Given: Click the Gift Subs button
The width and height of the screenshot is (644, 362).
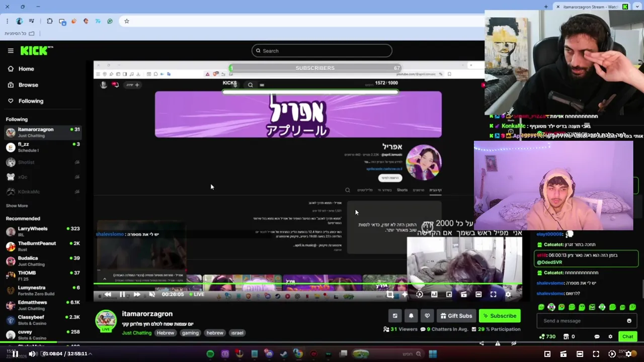Looking at the screenshot, I should [456, 316].
